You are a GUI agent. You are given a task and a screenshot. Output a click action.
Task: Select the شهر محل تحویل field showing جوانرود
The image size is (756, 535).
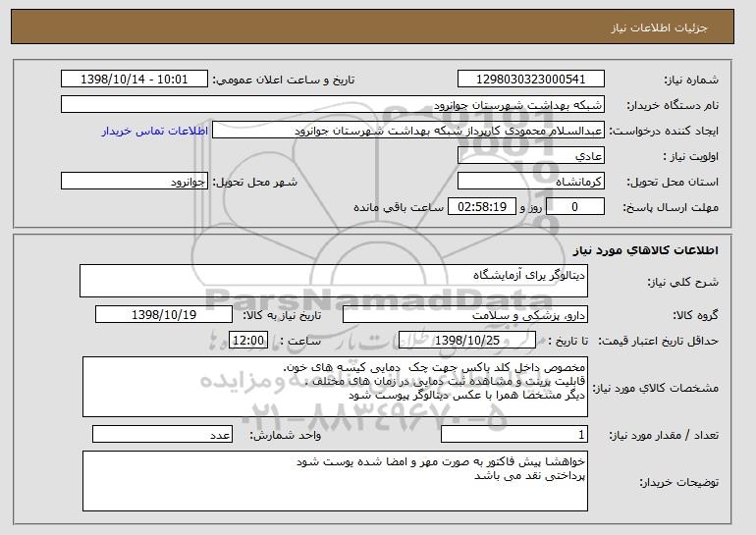[135, 182]
